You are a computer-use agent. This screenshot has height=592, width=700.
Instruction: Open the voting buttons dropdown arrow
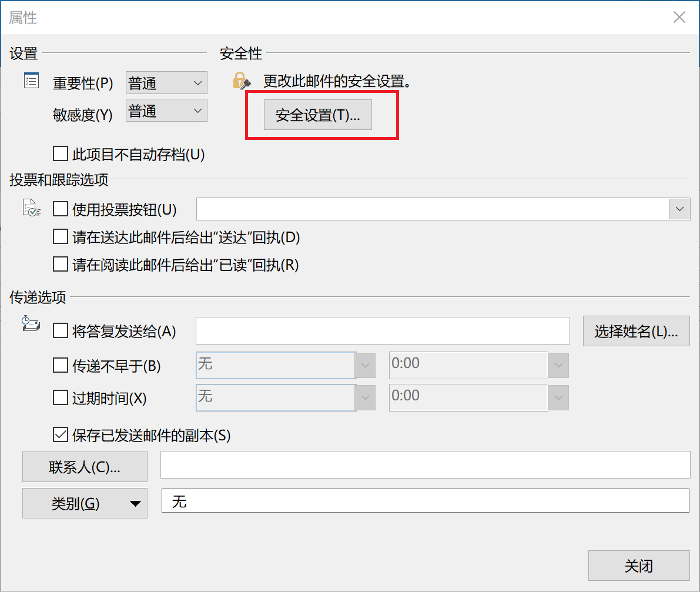[x=679, y=209]
